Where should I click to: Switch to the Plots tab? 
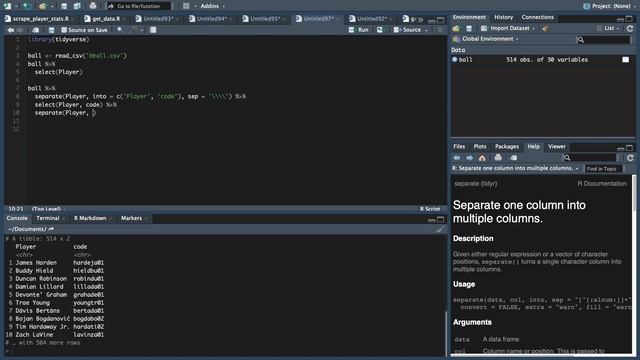[x=480, y=147]
